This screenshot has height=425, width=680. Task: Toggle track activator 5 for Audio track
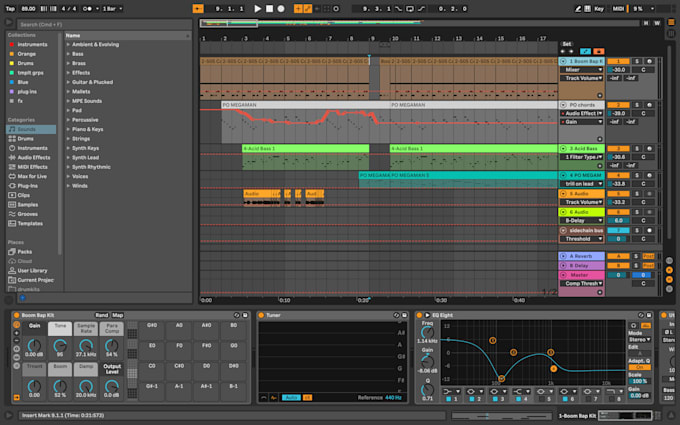618,194
